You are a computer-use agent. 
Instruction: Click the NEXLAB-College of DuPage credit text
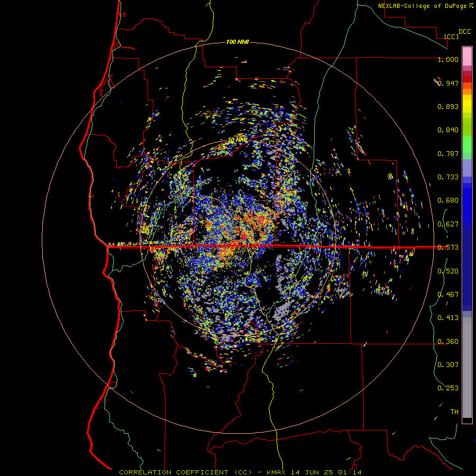[x=422, y=6]
